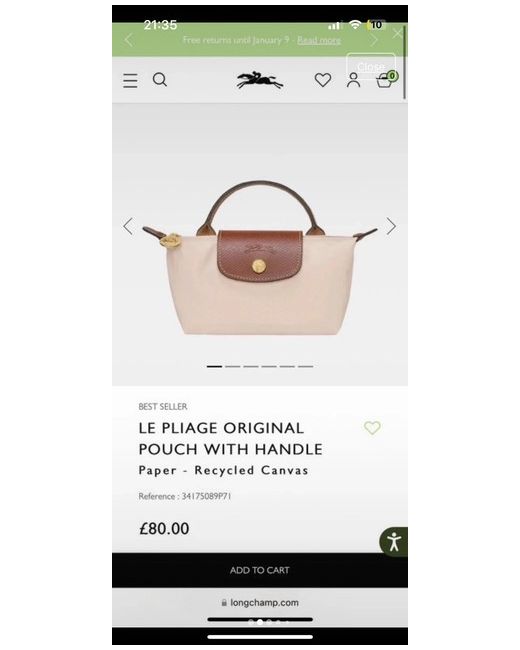Show previous product image arrow
This screenshot has width=520, height=650.
[128, 226]
